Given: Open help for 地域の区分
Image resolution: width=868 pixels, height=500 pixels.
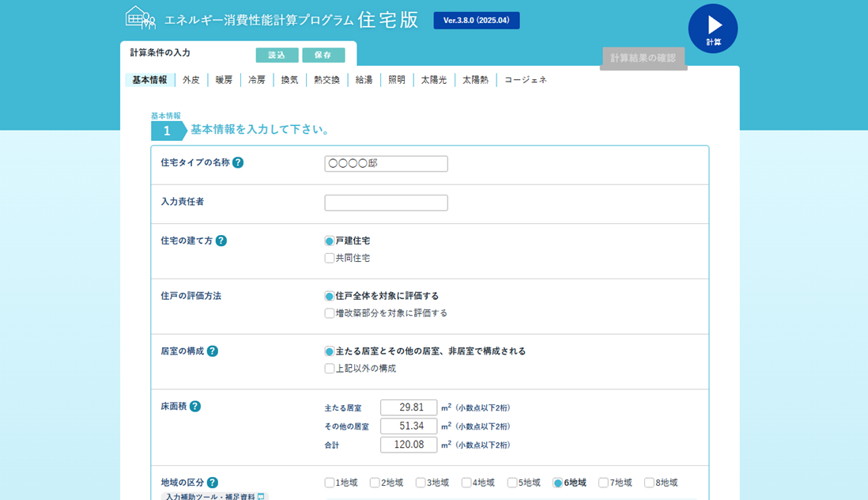Looking at the screenshot, I should click(212, 483).
